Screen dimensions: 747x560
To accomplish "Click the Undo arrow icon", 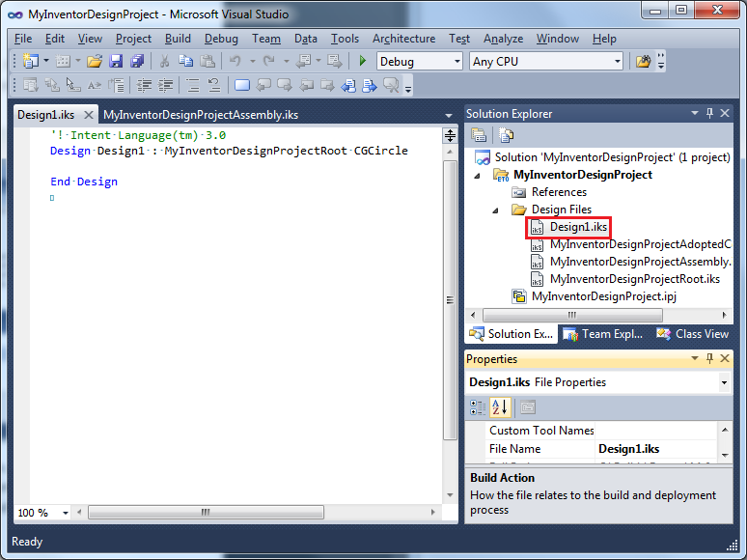I will click(x=235, y=61).
